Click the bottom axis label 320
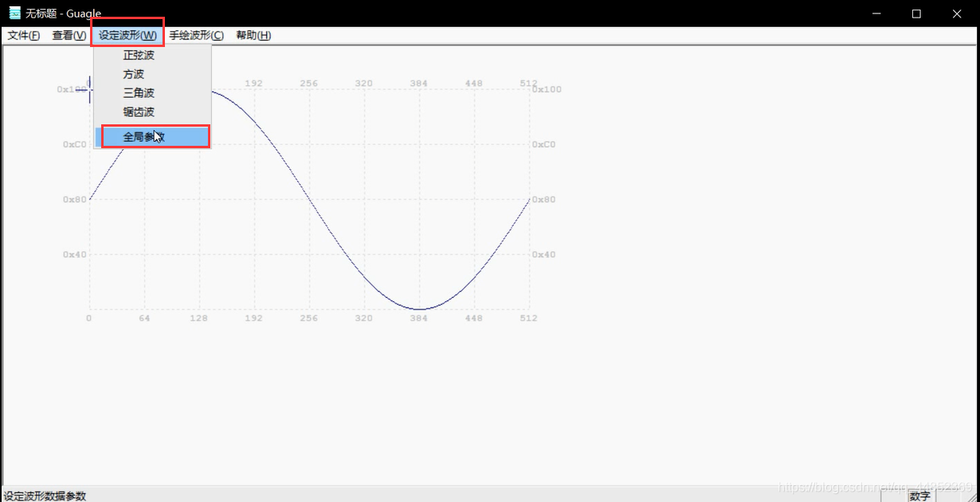The image size is (980, 502). [364, 318]
